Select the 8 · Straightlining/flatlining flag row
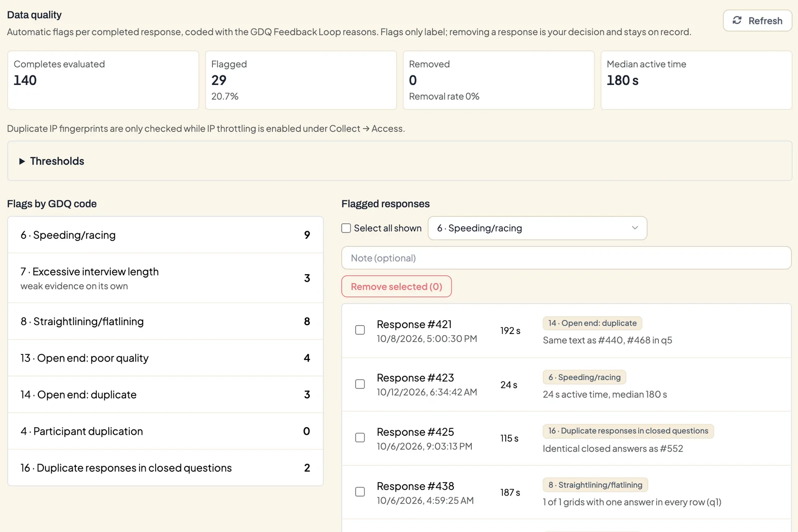The height and width of the screenshot is (532, 798). pos(165,322)
